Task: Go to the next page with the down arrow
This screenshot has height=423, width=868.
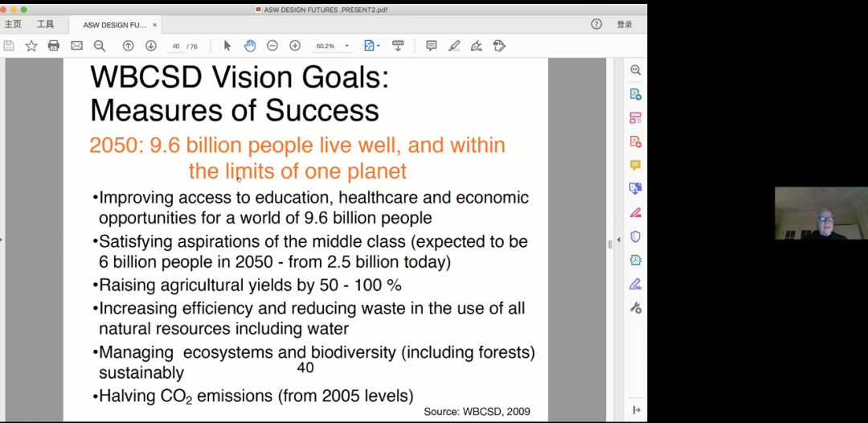Action: 150,46
